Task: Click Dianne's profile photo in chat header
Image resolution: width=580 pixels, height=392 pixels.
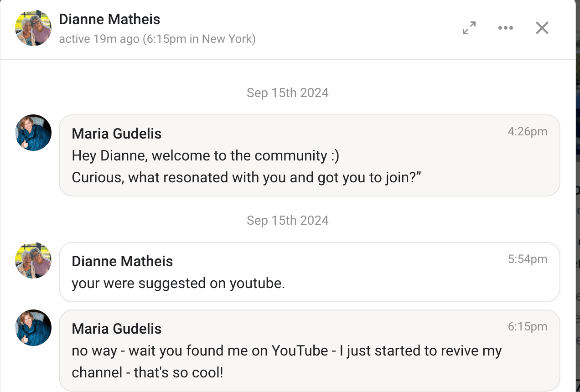Action: click(x=33, y=28)
